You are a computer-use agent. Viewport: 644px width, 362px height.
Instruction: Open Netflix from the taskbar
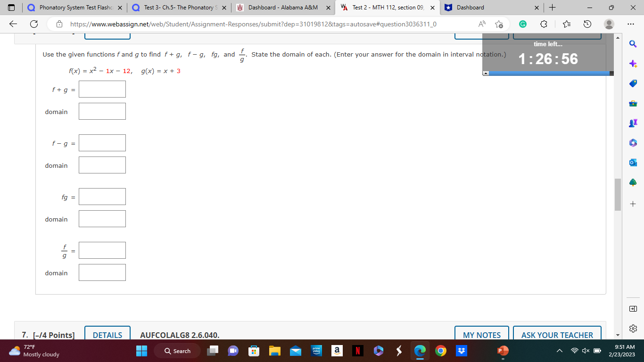358,351
